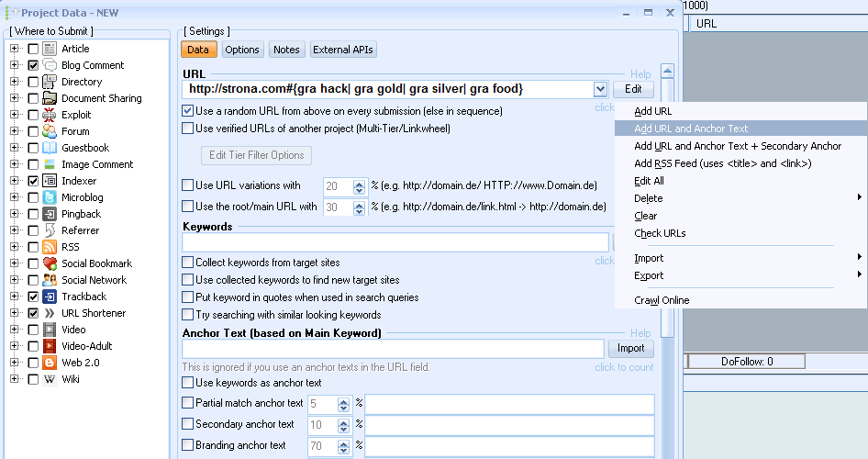
Task: Choose Add URL and Anchor Text
Action: pos(691,129)
